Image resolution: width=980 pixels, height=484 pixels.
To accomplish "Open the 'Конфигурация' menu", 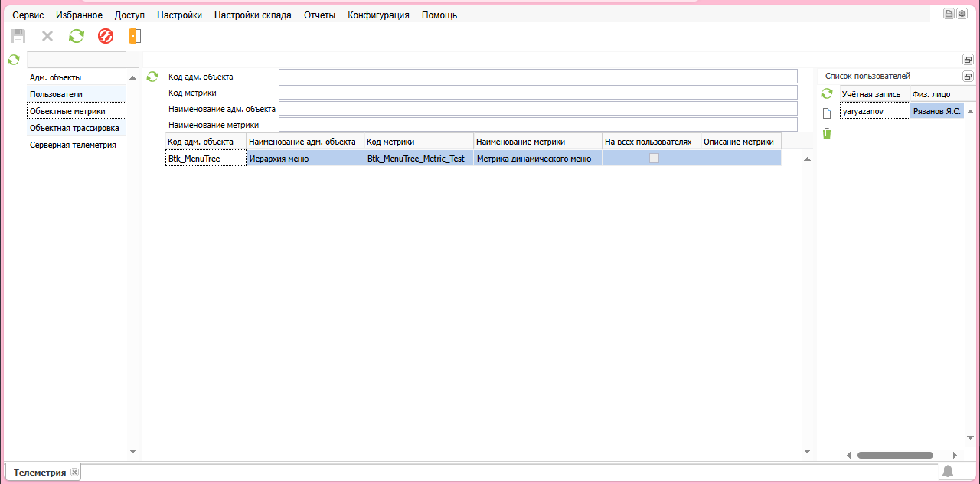I will 378,15.
